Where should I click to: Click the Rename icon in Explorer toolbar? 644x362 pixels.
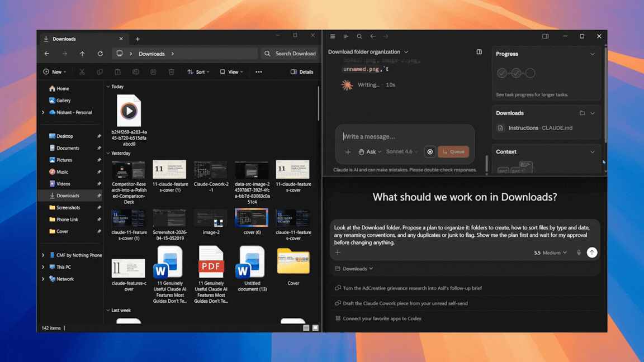[135, 72]
